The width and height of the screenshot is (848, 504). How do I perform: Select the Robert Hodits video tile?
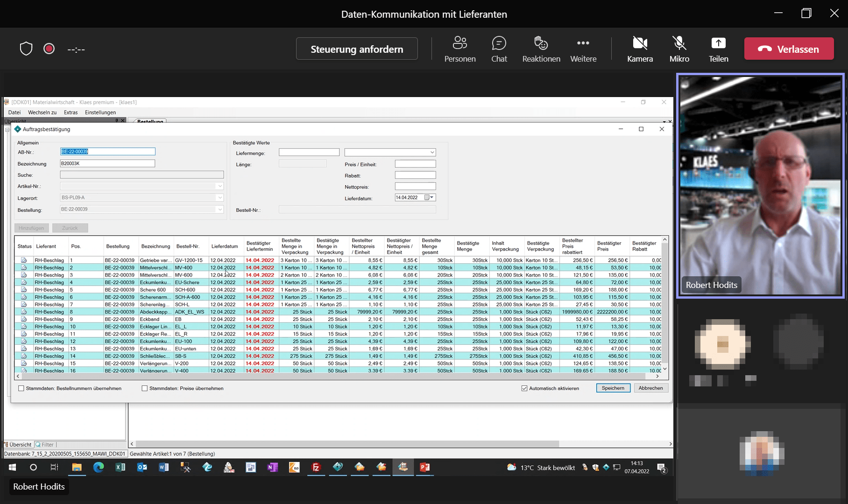(760, 185)
